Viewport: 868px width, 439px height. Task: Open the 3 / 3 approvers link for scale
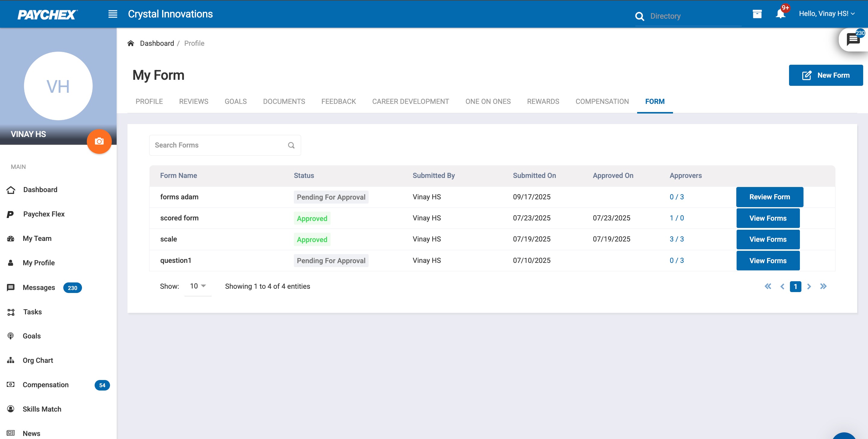click(676, 239)
